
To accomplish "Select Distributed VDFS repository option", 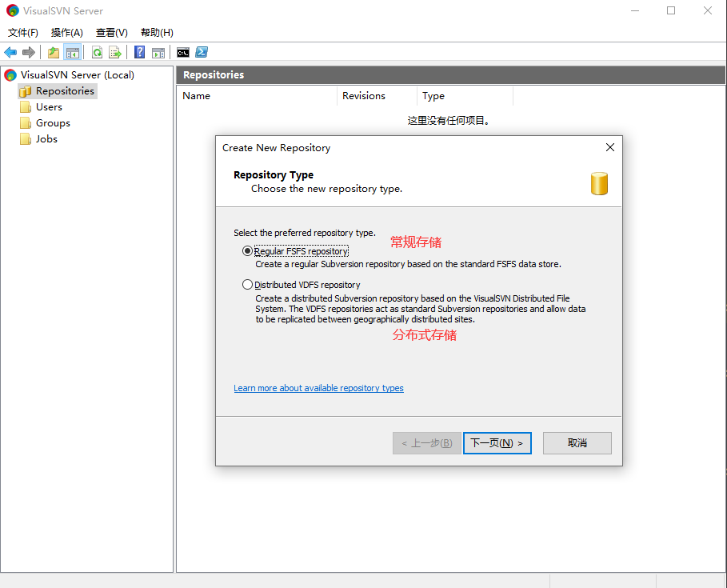I will coord(247,285).
